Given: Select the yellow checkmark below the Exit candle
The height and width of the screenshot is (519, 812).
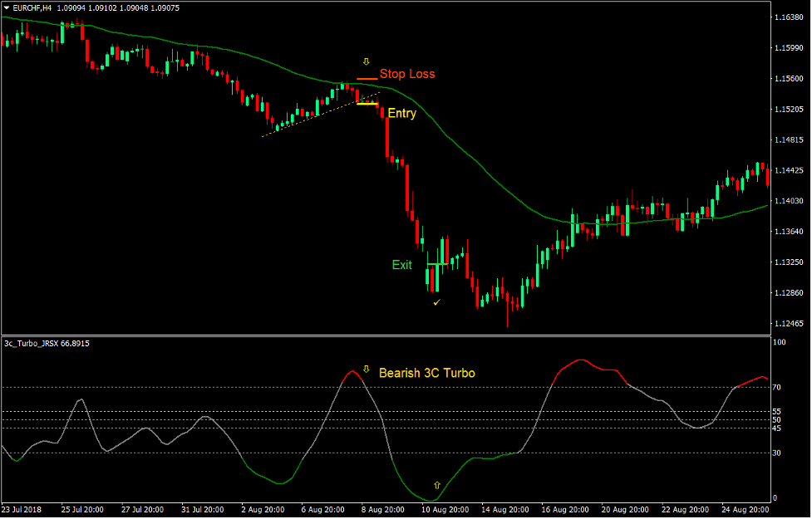Looking at the screenshot, I should pyautogui.click(x=438, y=301).
